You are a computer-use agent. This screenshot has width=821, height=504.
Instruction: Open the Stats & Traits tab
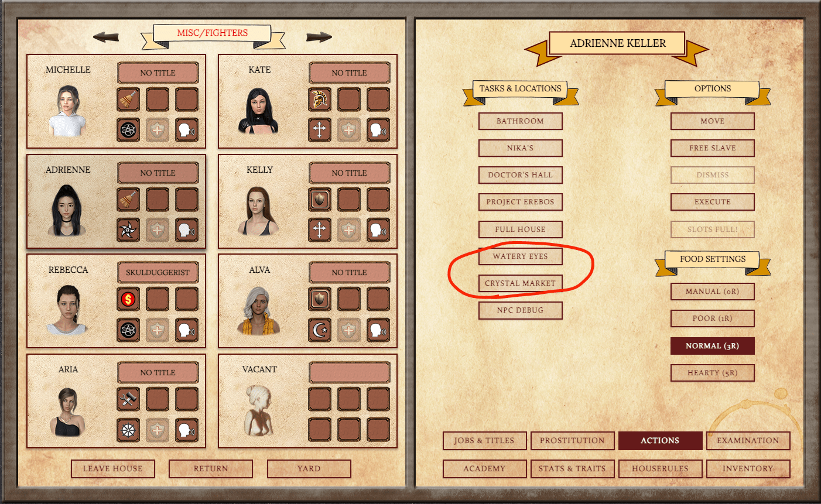click(572, 469)
